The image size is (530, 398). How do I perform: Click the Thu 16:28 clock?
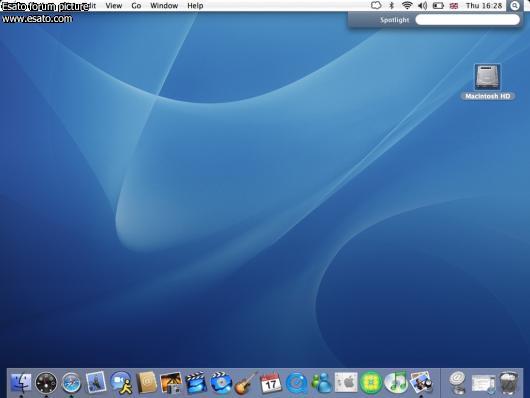(484, 5)
